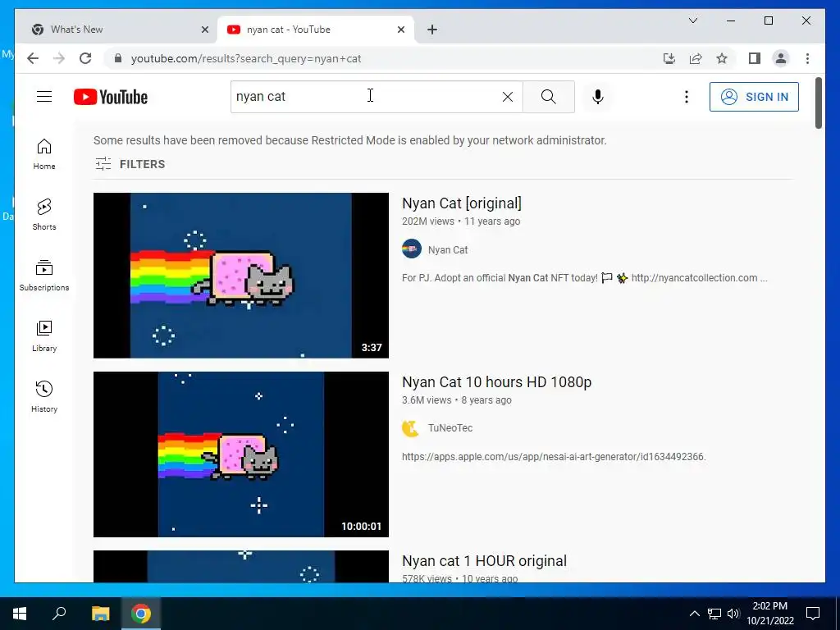Click the install/download icon in address bar

669,58
